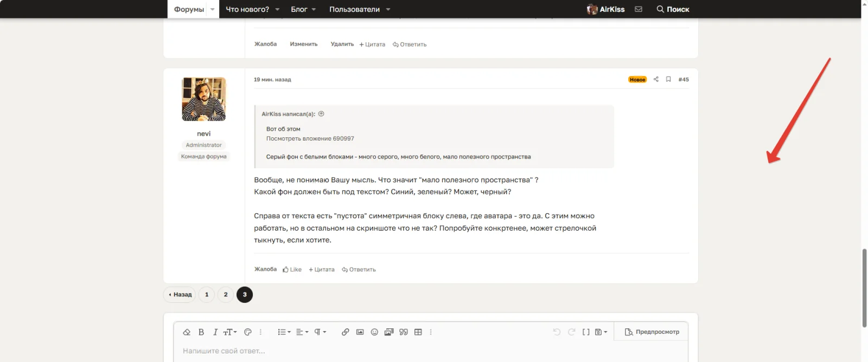Insert a table in the editor
Viewport: 868px width, 362px height.
coord(418,332)
